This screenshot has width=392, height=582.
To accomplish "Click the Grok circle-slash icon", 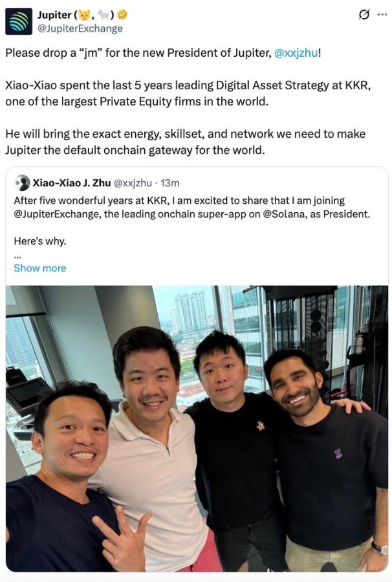I will click(364, 14).
